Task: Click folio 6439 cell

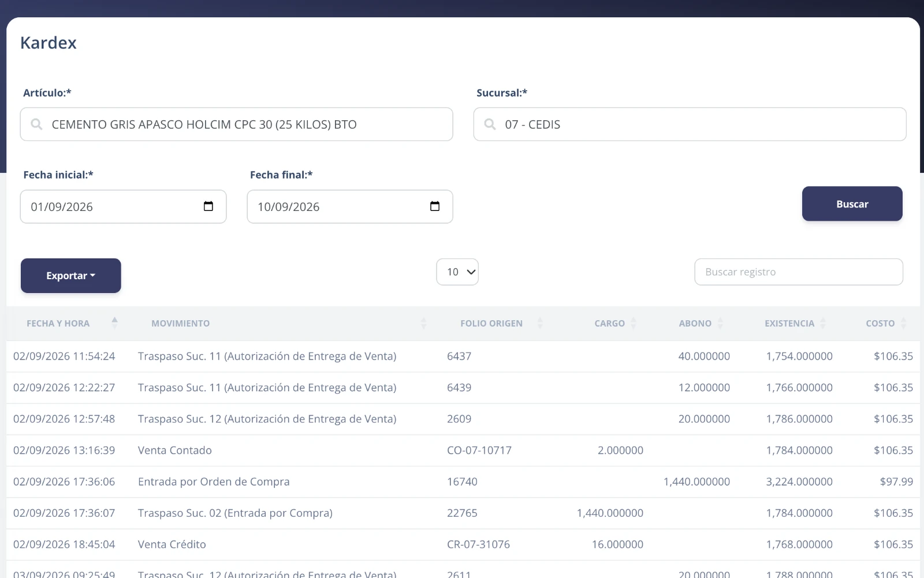Action: point(459,387)
